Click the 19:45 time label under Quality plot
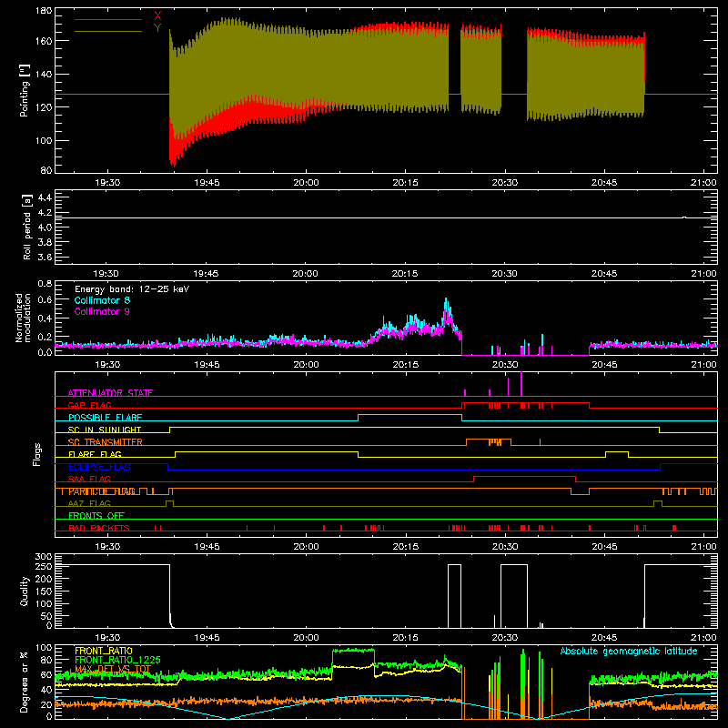 [x=207, y=638]
